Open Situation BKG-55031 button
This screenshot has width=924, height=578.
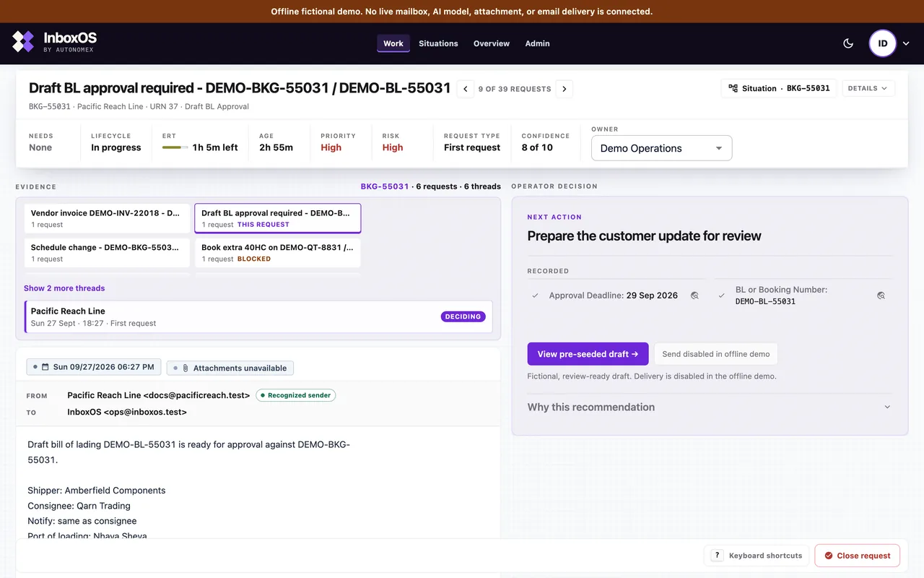pyautogui.click(x=779, y=88)
